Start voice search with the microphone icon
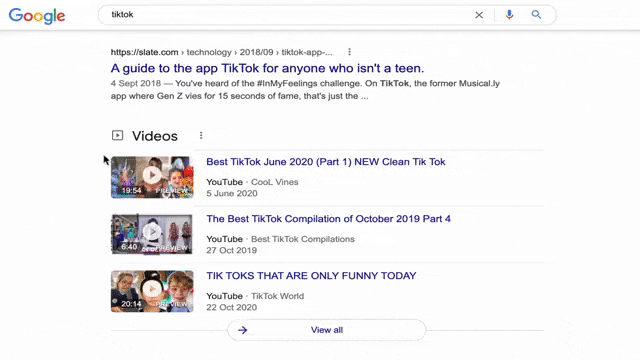Image resolution: width=640 pixels, height=360 pixels. point(509,15)
